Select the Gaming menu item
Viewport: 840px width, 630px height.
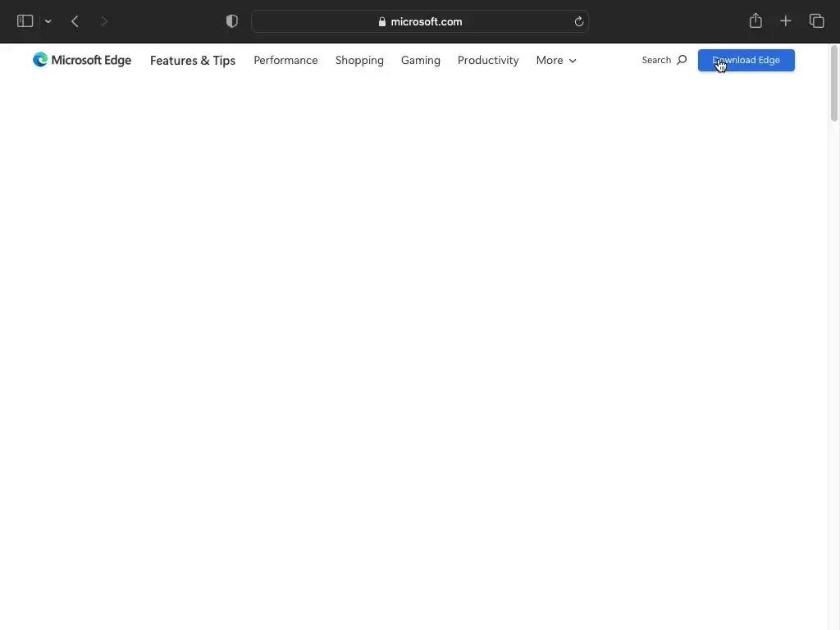[x=421, y=60]
